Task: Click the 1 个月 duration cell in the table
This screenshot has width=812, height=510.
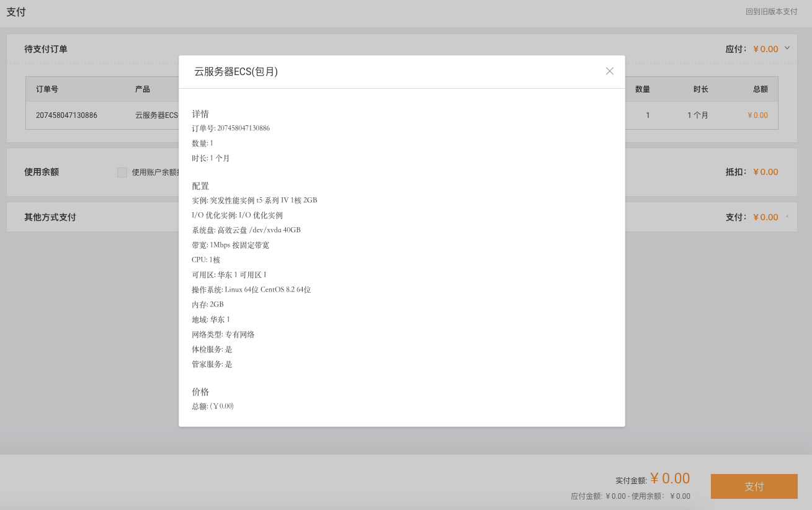Action: click(x=698, y=115)
